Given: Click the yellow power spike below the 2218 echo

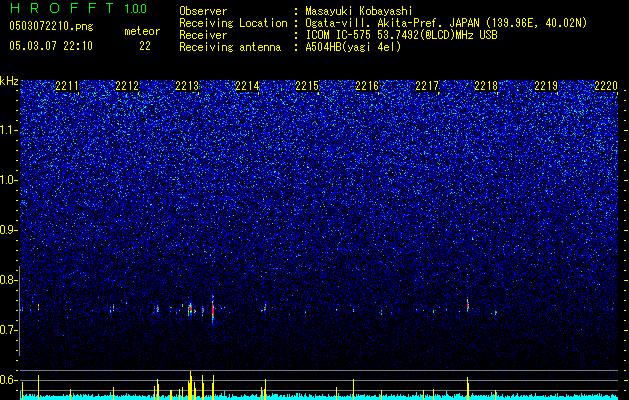Looking at the screenshot, I should pos(468,388).
